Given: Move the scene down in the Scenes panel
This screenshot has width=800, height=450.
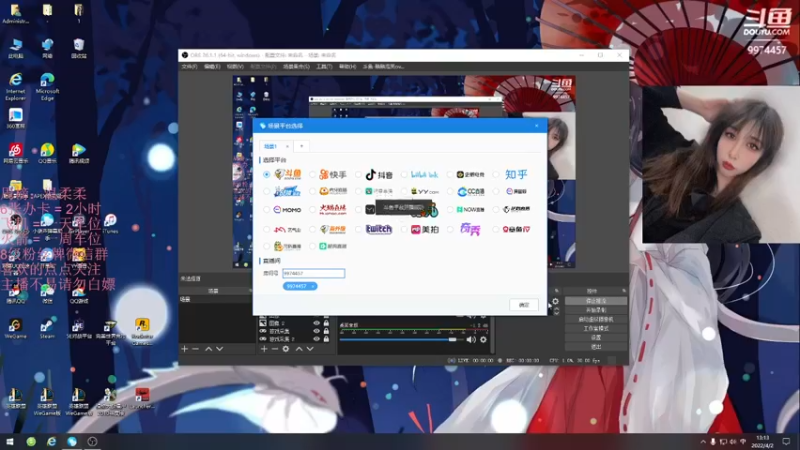Looking at the screenshot, I should point(219,349).
